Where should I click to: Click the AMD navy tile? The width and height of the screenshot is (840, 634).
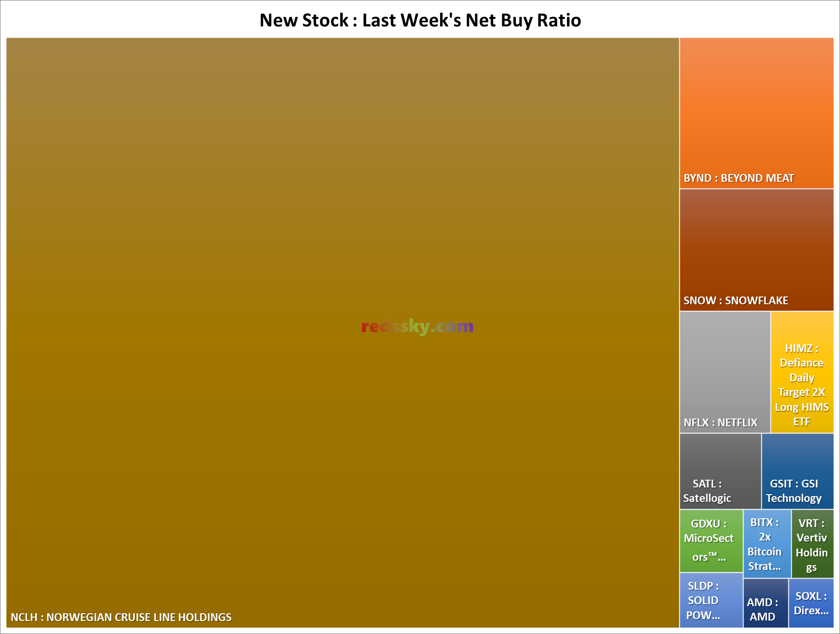click(x=766, y=603)
